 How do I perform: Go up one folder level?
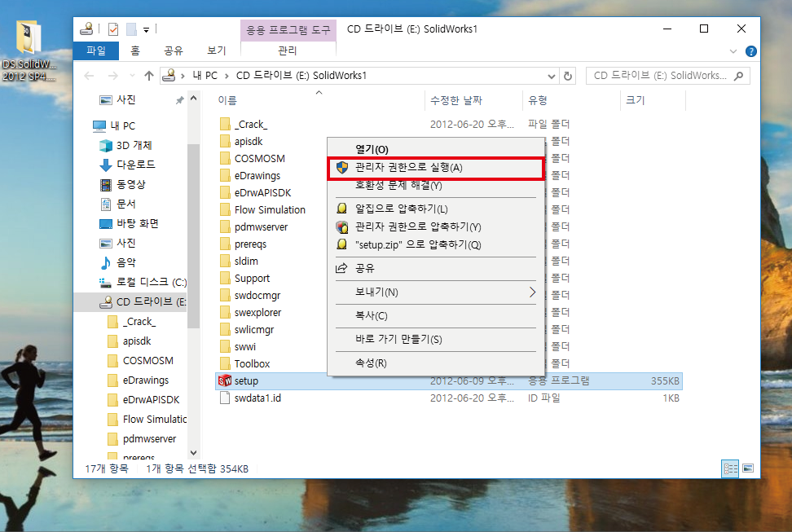149,76
